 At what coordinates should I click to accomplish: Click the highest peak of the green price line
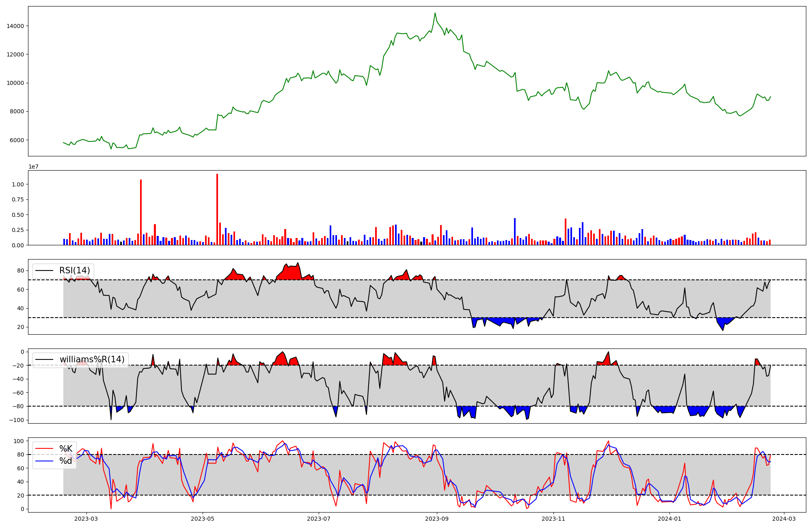[435, 13]
